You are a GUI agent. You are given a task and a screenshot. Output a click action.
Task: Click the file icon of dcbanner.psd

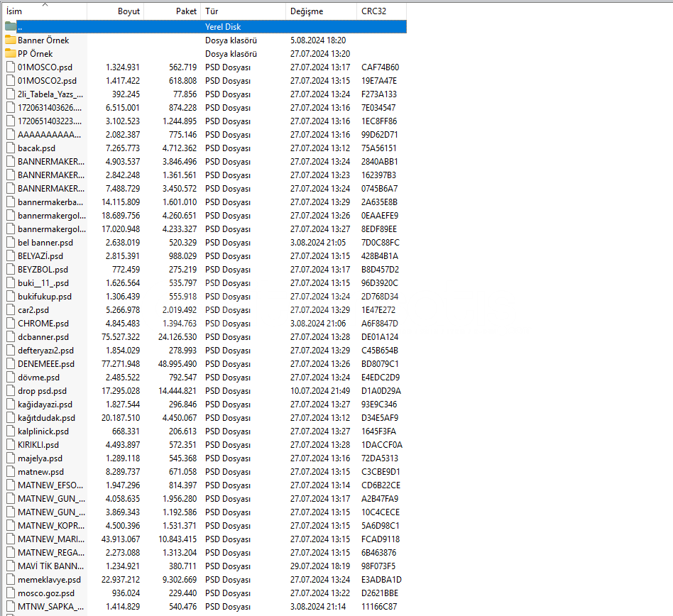11,336
